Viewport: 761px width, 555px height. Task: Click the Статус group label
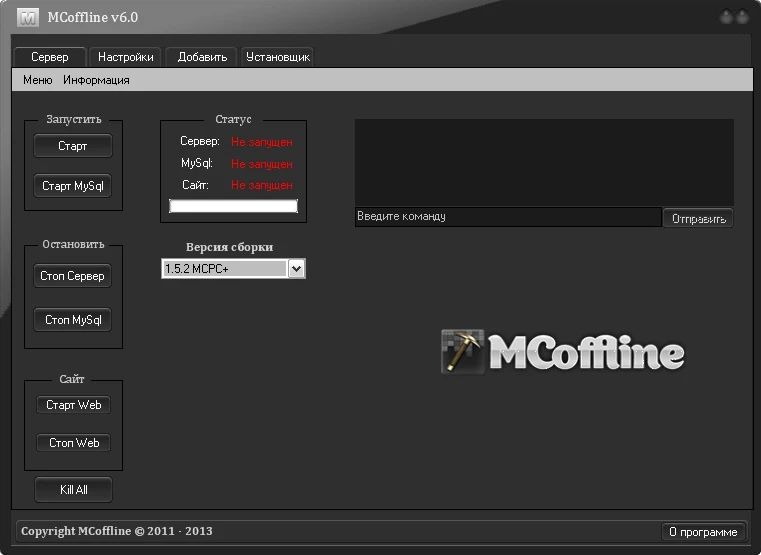tap(233, 119)
